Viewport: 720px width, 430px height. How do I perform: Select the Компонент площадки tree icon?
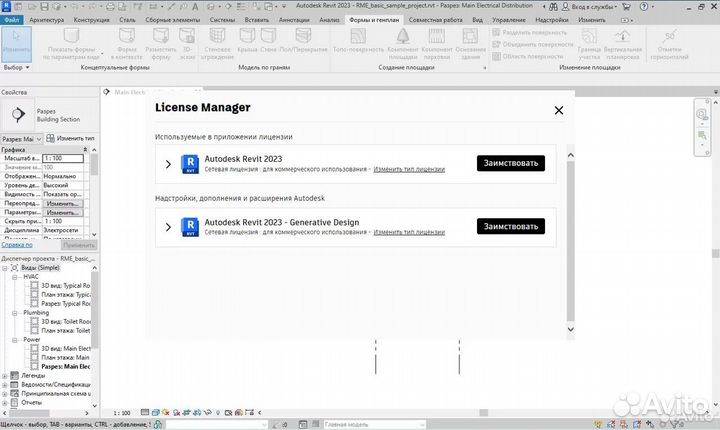403,36
